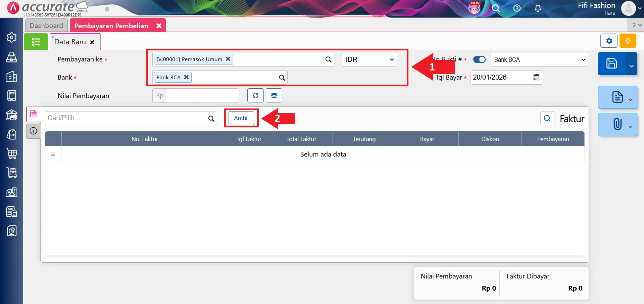The height and width of the screenshot is (304, 644).
Task: Click the Fifi Fashion account name
Action: 596,6
